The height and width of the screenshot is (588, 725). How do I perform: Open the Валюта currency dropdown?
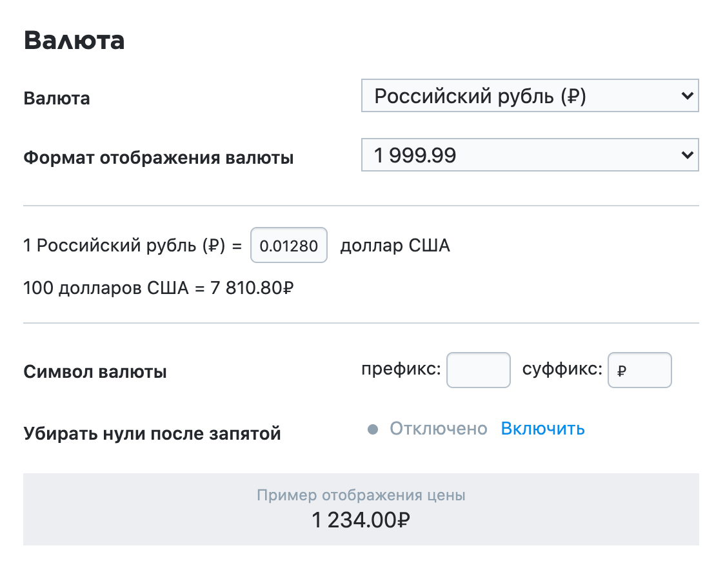click(530, 95)
